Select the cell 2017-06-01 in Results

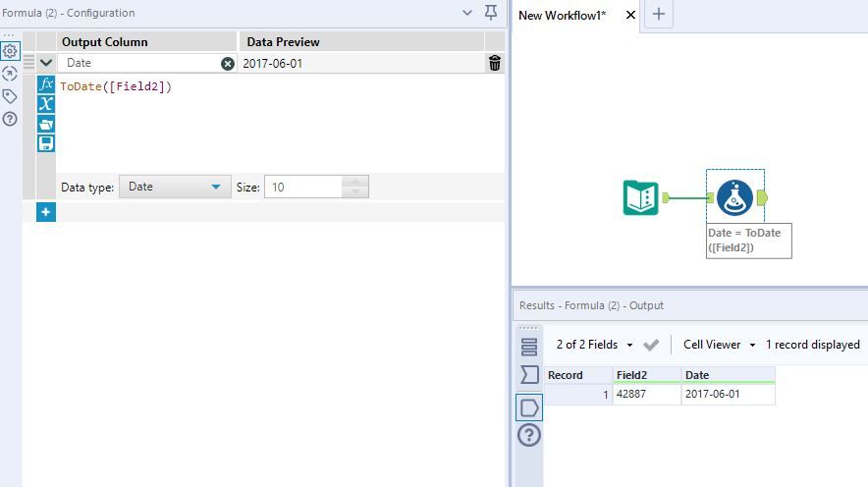(728, 394)
